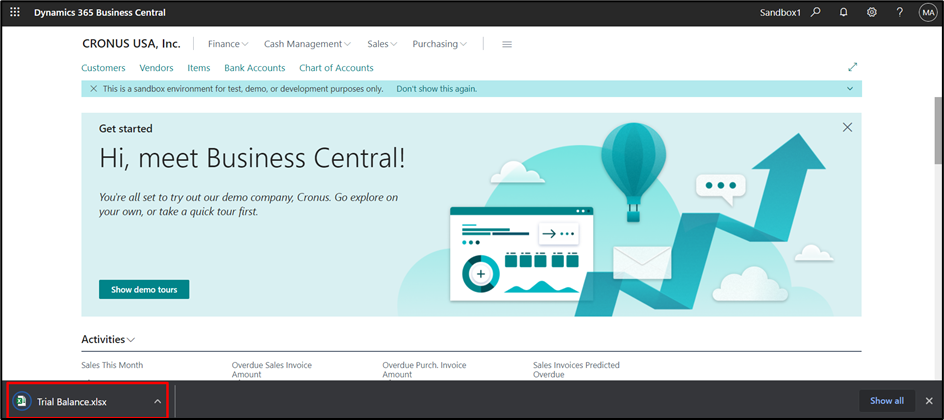Viewport: 944px width, 420px height.
Task: Click Don't show this again link
Action: click(x=436, y=88)
